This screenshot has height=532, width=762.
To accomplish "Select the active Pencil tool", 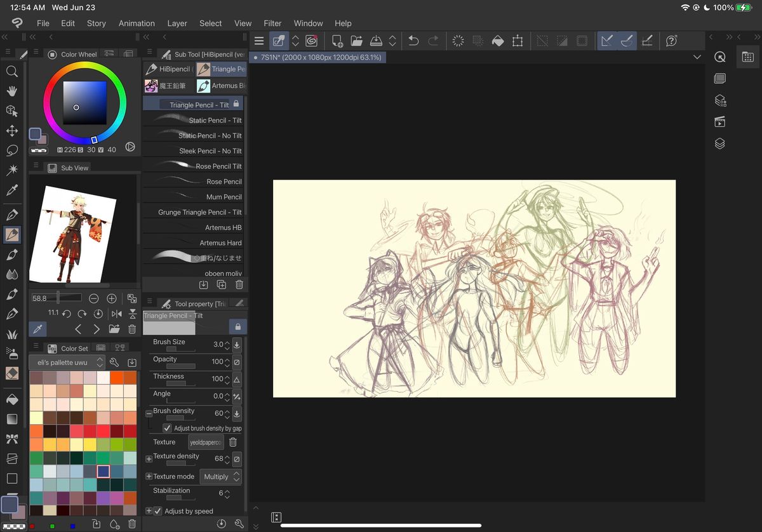I will 12,235.
